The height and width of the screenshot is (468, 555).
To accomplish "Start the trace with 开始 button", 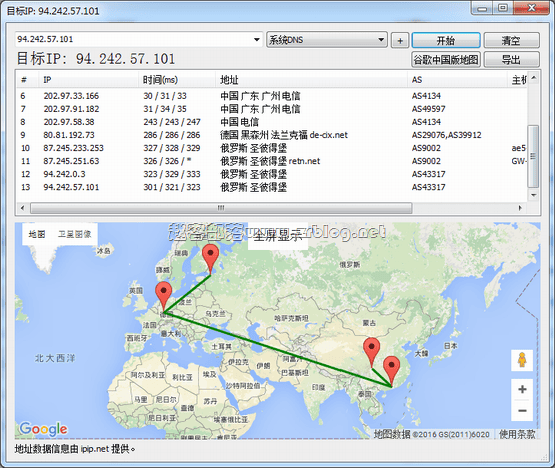I will click(446, 40).
